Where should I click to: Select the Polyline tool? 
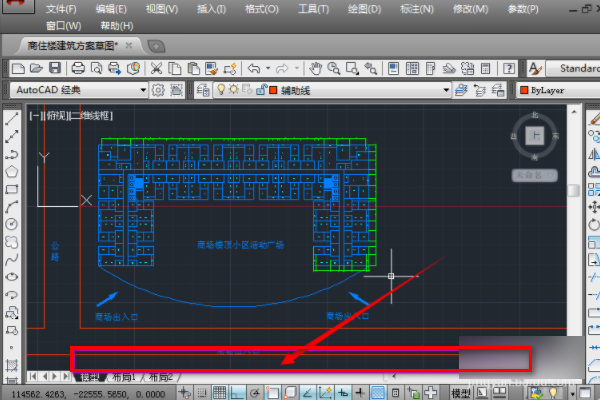(x=11, y=154)
